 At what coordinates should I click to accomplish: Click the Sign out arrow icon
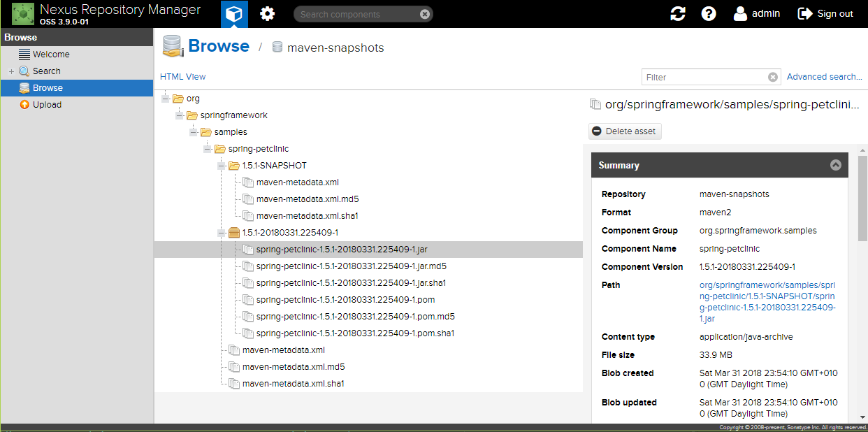pyautogui.click(x=804, y=13)
